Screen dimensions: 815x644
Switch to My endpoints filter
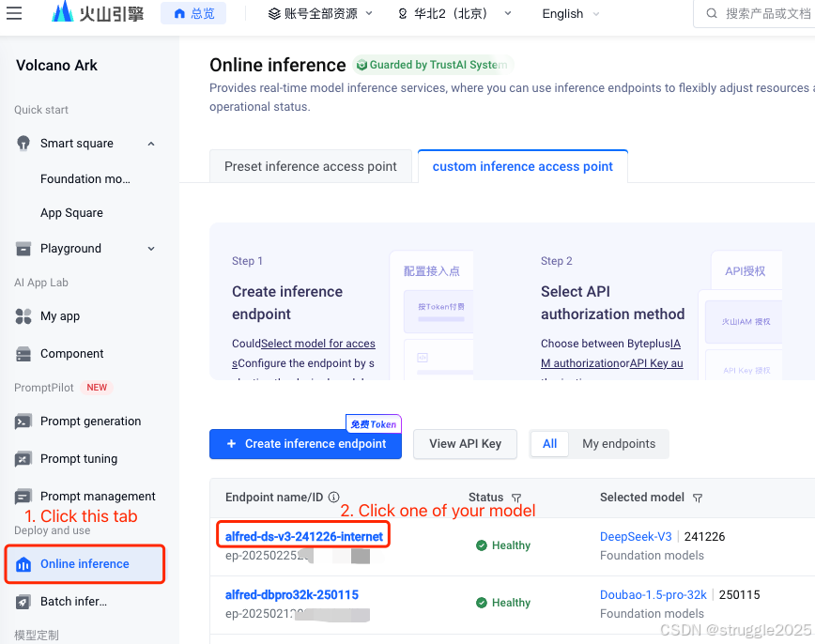coord(619,444)
